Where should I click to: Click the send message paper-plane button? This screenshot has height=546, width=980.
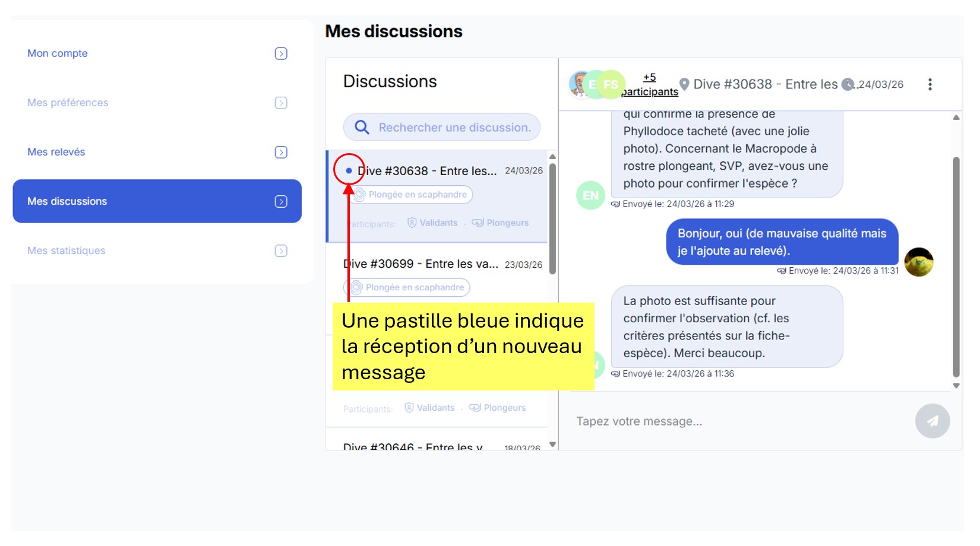(932, 421)
